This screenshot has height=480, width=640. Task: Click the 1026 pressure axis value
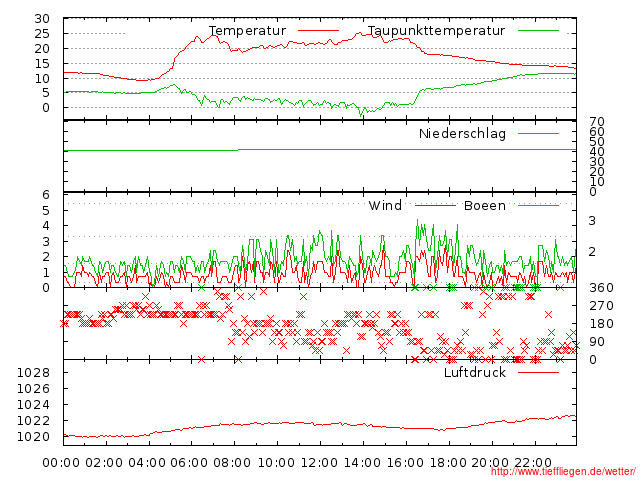[33, 389]
